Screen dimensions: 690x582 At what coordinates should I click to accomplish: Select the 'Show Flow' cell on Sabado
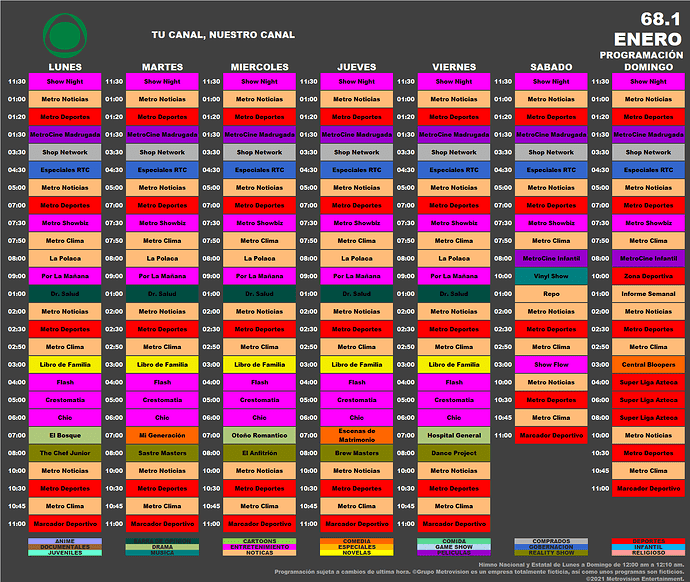click(551, 365)
